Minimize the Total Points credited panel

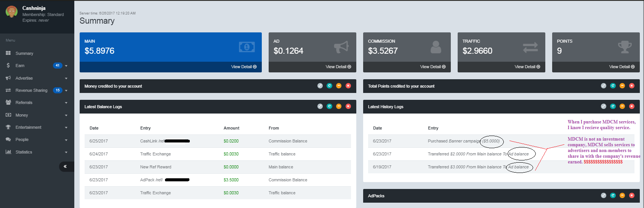click(622, 86)
